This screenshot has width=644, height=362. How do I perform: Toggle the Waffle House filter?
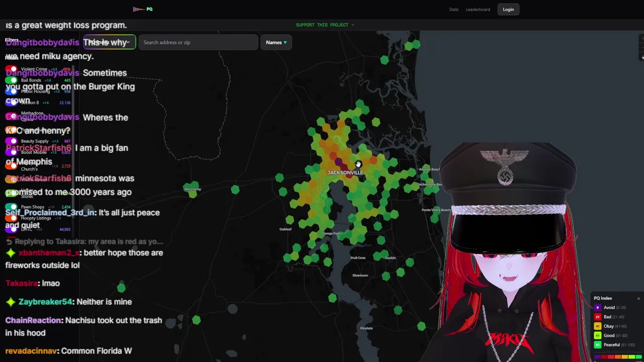(11, 179)
